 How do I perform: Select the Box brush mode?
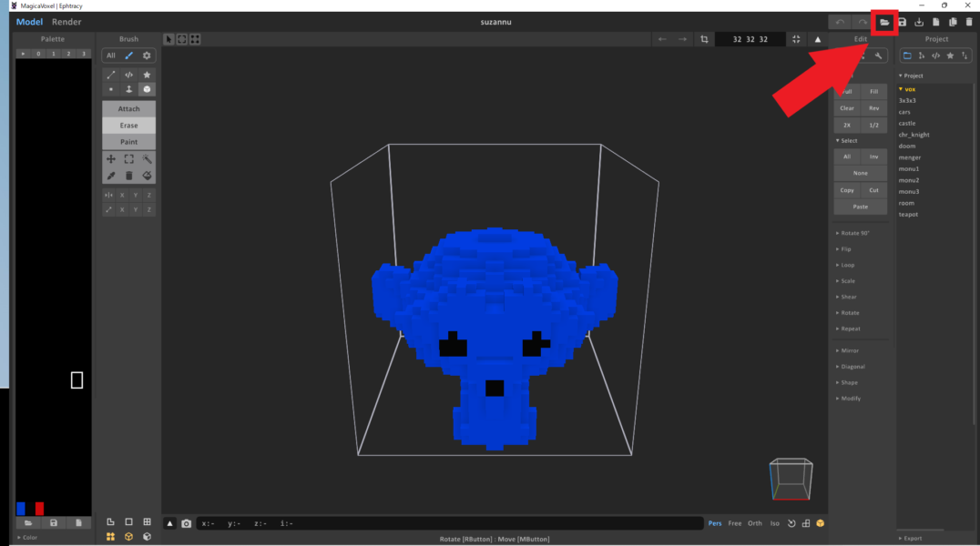click(147, 89)
